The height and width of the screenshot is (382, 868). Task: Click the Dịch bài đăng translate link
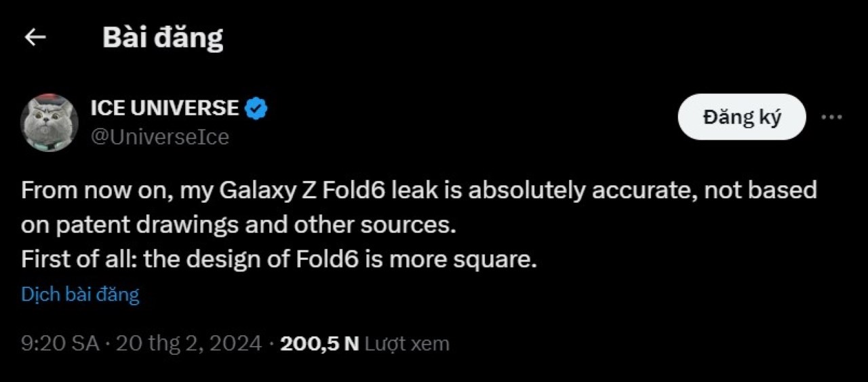click(80, 294)
